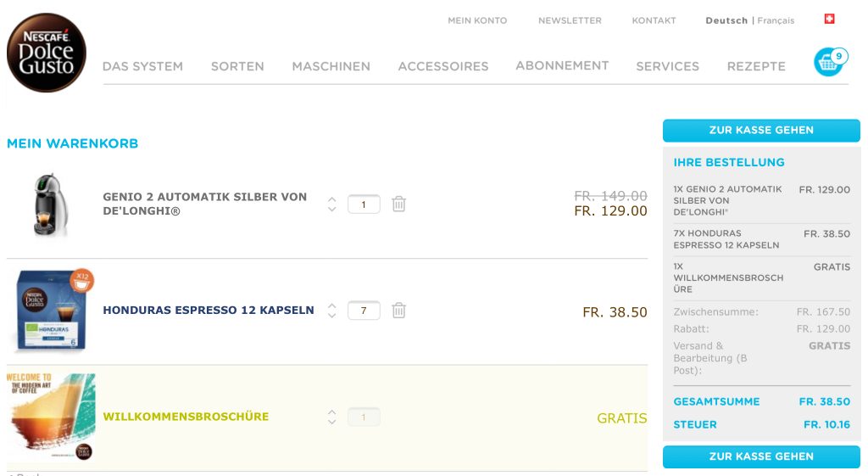This screenshot has height=476, width=868.
Task: Click top Zur Kasse Gehen button
Action: coord(761,130)
